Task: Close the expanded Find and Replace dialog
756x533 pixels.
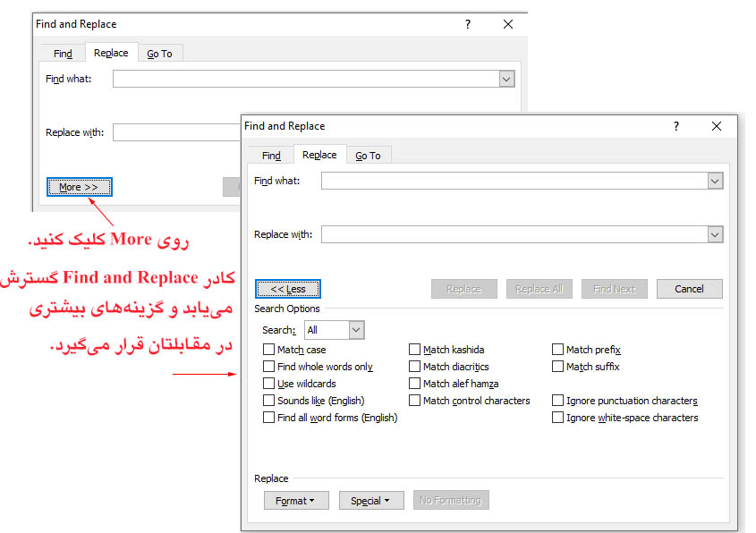Action: click(716, 127)
